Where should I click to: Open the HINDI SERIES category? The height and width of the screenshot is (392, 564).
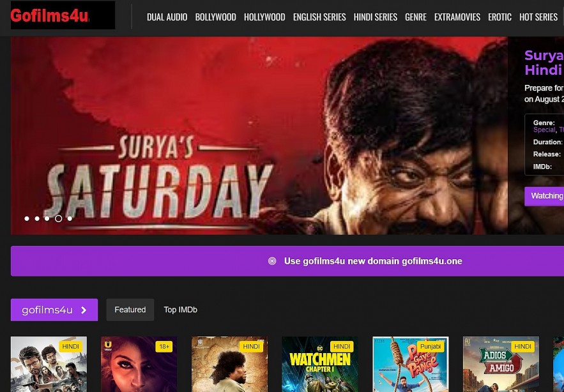point(375,17)
